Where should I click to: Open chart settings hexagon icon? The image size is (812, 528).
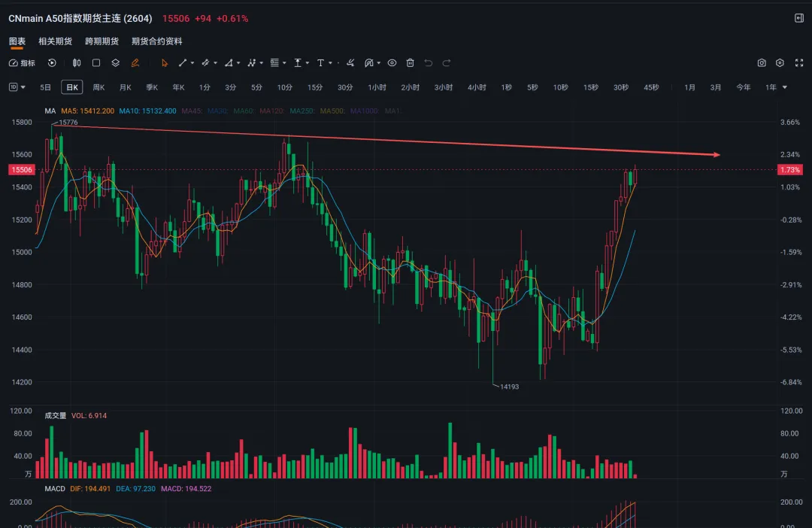[x=780, y=63]
